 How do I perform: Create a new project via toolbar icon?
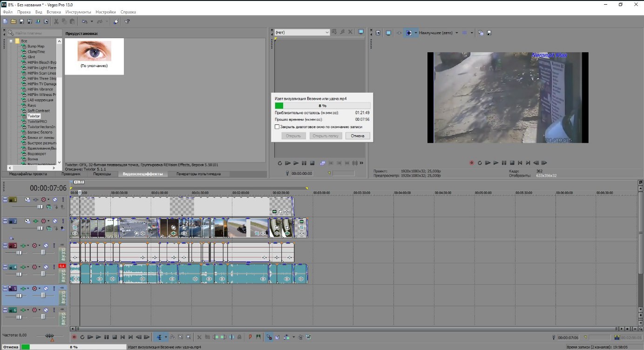click(x=5, y=21)
